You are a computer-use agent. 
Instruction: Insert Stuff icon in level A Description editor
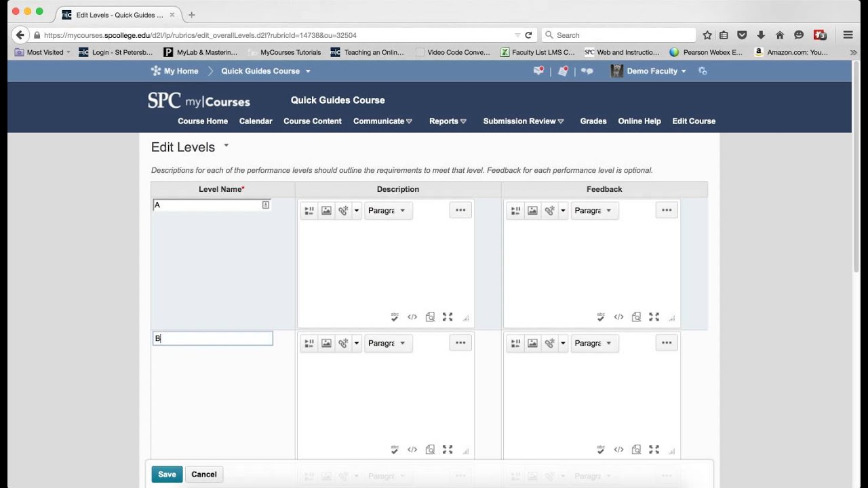pyautogui.click(x=309, y=211)
